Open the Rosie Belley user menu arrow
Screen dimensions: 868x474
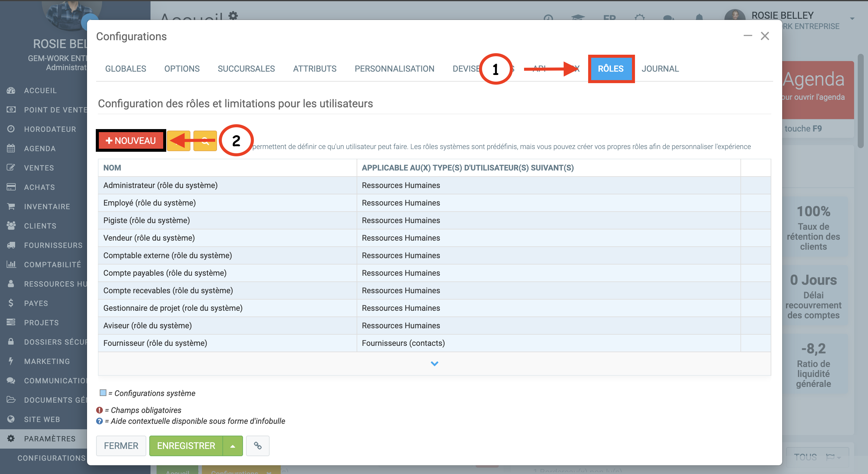click(852, 18)
